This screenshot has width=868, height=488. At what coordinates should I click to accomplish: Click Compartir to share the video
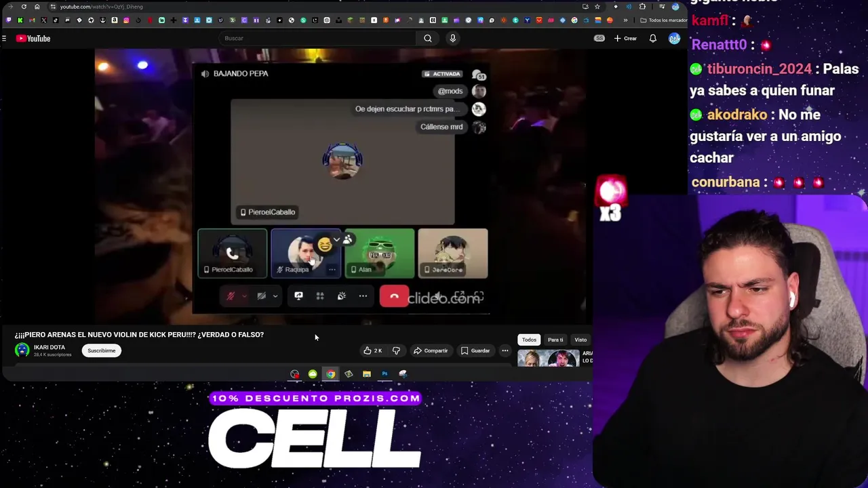pyautogui.click(x=431, y=350)
